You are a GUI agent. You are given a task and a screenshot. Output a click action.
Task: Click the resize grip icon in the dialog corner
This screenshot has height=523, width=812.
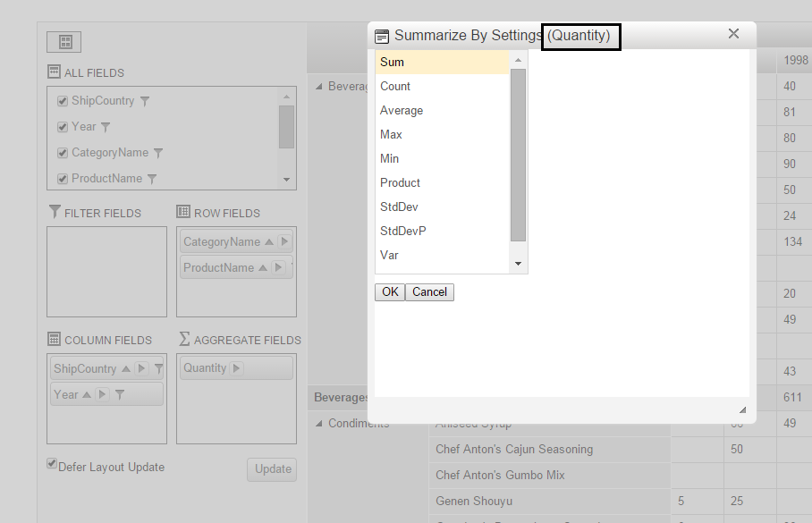pyautogui.click(x=742, y=409)
